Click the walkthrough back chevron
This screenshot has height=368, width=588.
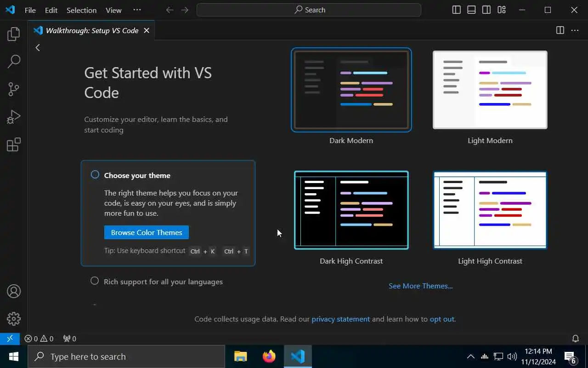[x=38, y=47]
